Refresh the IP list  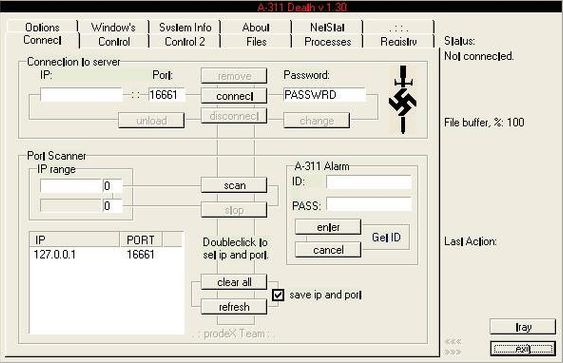point(234,307)
